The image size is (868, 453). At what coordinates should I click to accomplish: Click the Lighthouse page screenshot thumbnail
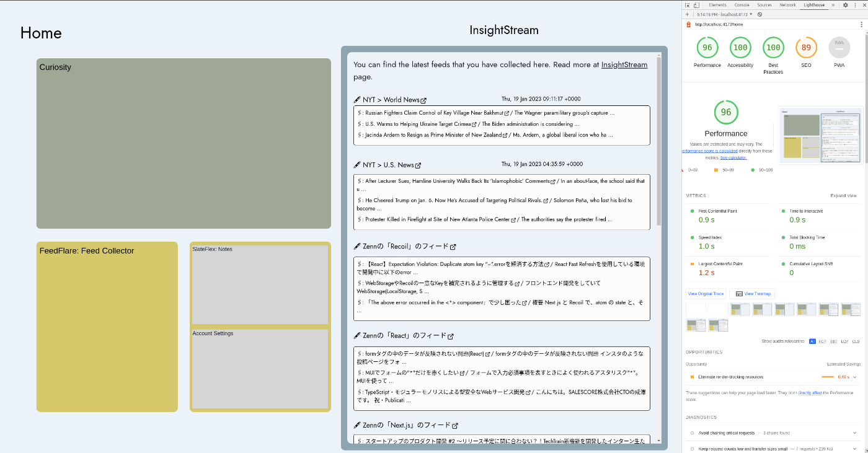tap(820, 134)
